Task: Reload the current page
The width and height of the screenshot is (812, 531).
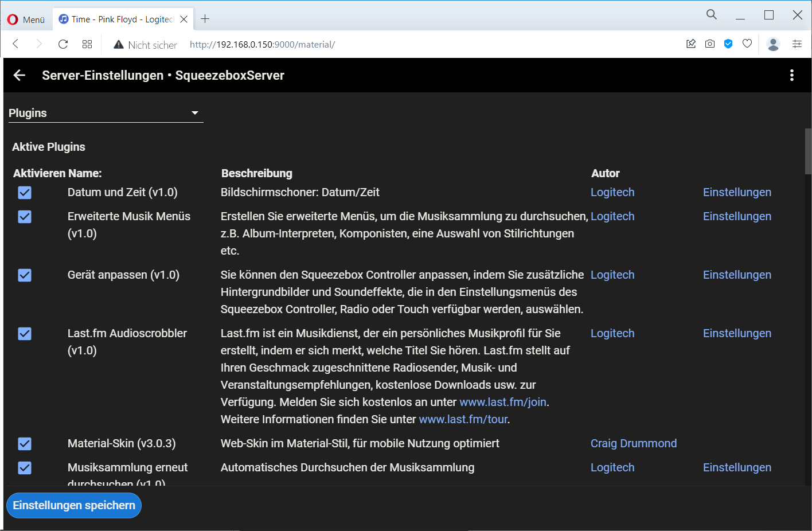Action: click(x=63, y=44)
